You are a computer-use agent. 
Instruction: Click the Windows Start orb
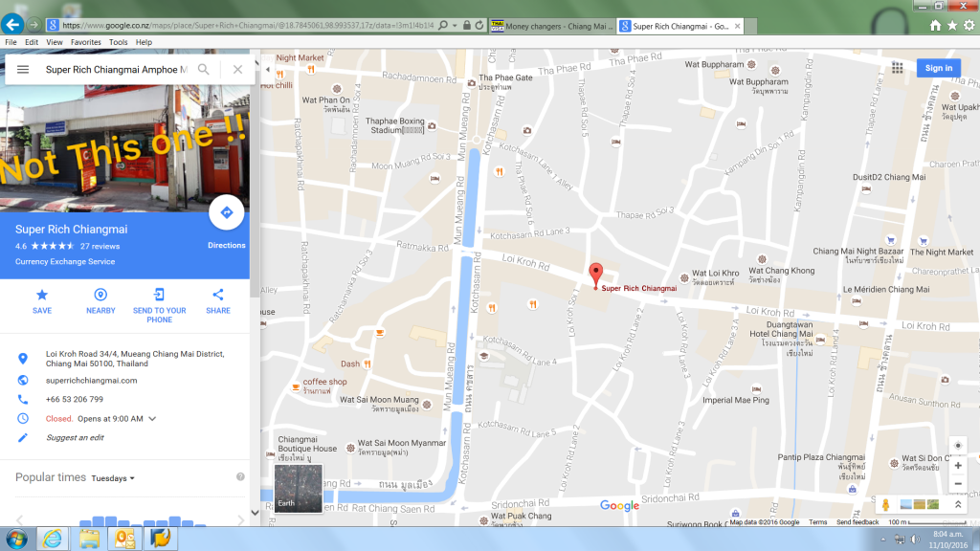[16, 539]
